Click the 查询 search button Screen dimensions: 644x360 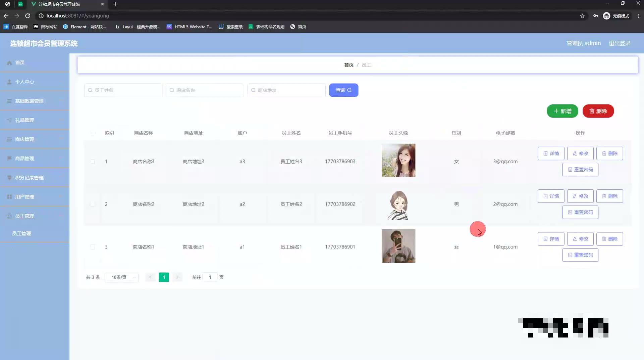[343, 90]
